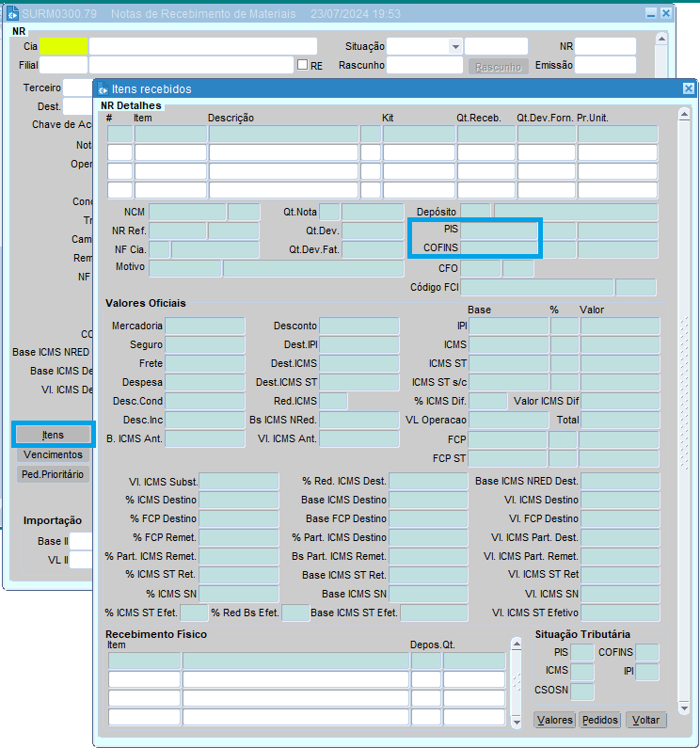Click scroll-up arrow of NR Detalhes panel
This screenshot has height=748, width=700.
(x=684, y=113)
